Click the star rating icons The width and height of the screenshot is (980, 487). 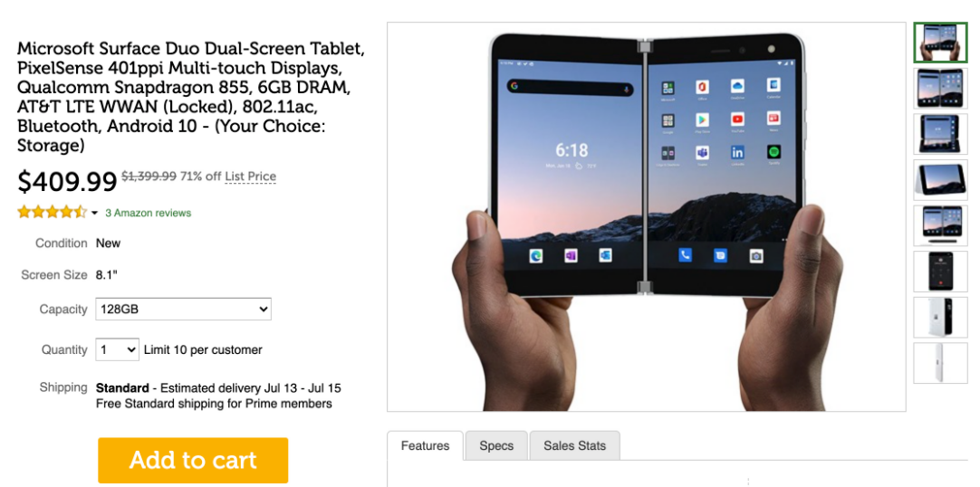(x=53, y=213)
